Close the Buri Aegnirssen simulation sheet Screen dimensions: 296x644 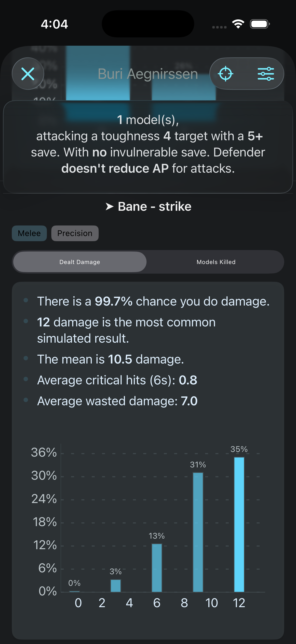pos(28,74)
